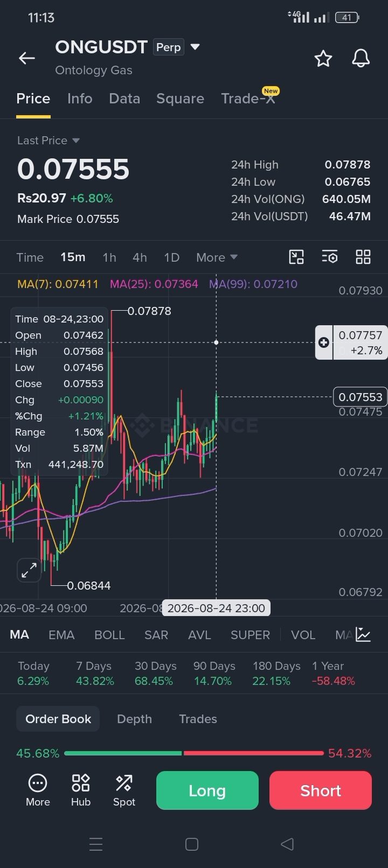
Task: Click 7 Days 43.82% performance
Action: point(95,674)
